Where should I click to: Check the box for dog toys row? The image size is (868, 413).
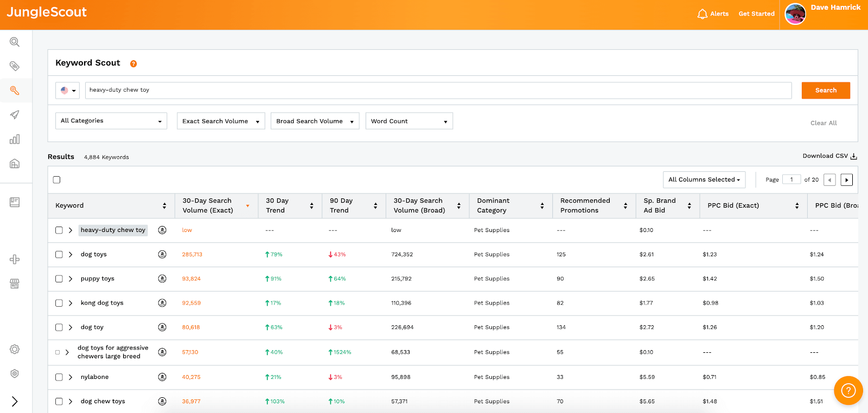(x=59, y=255)
